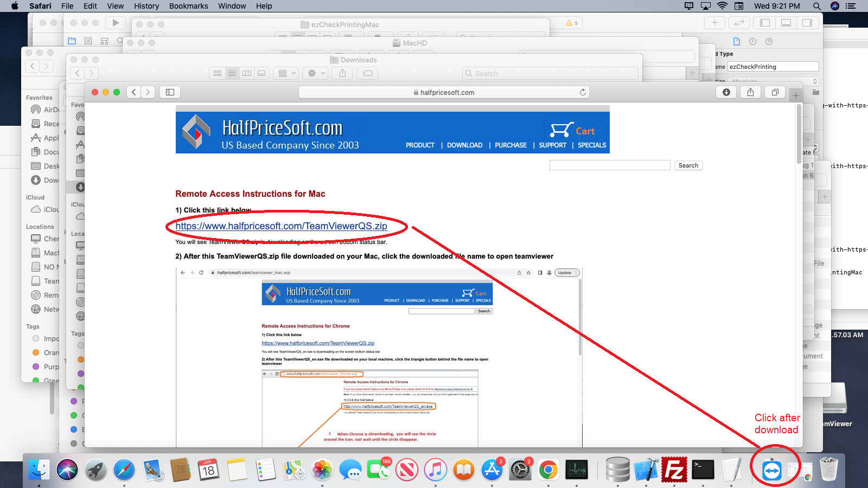Open Maps app in the Dock
This screenshot has width=868, height=488.
(293, 470)
